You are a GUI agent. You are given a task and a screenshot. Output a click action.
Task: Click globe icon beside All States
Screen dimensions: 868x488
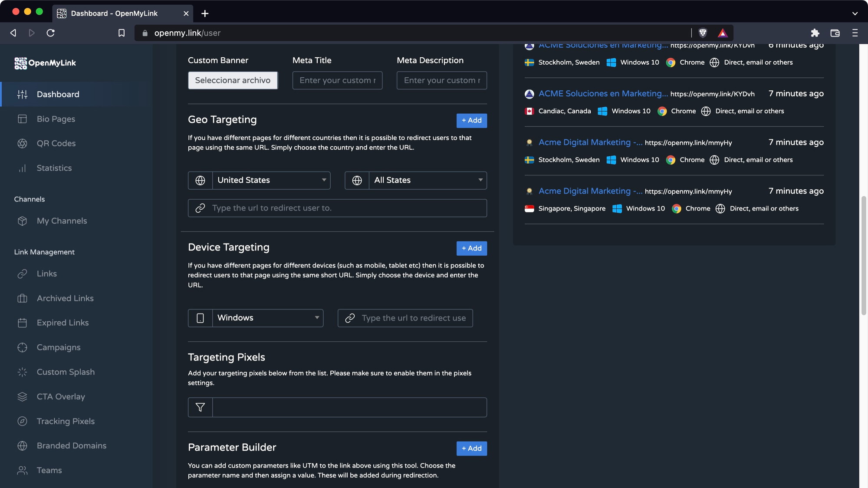click(357, 180)
